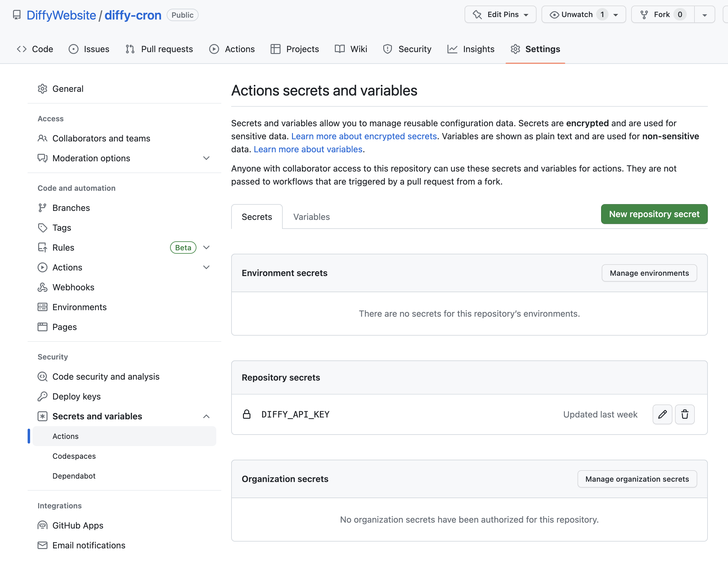This screenshot has width=728, height=567.
Task: Click the Beta badge next to Rules
Action: pyautogui.click(x=183, y=248)
